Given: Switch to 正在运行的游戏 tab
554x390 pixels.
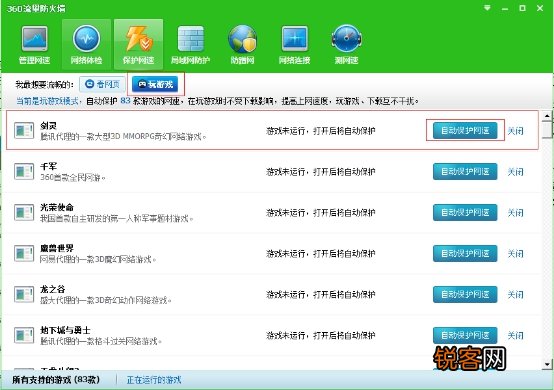Looking at the screenshot, I should (x=154, y=380).
